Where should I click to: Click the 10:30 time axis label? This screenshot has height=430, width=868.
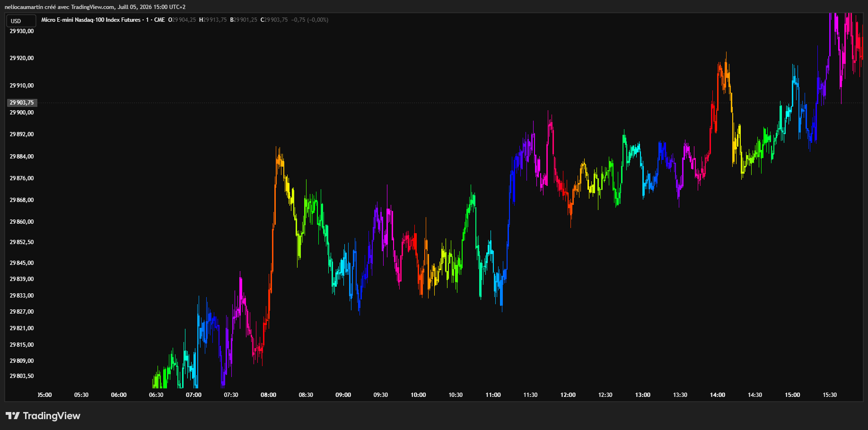coord(456,395)
